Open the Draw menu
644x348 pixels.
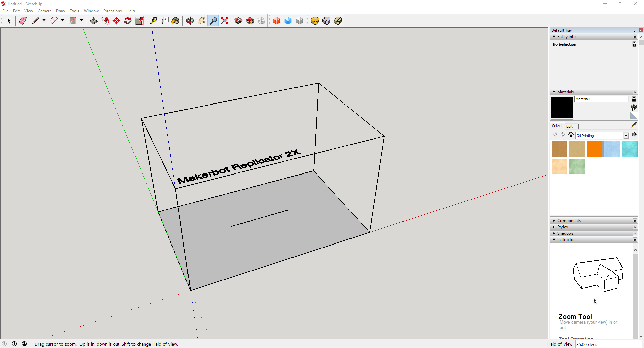(60, 11)
